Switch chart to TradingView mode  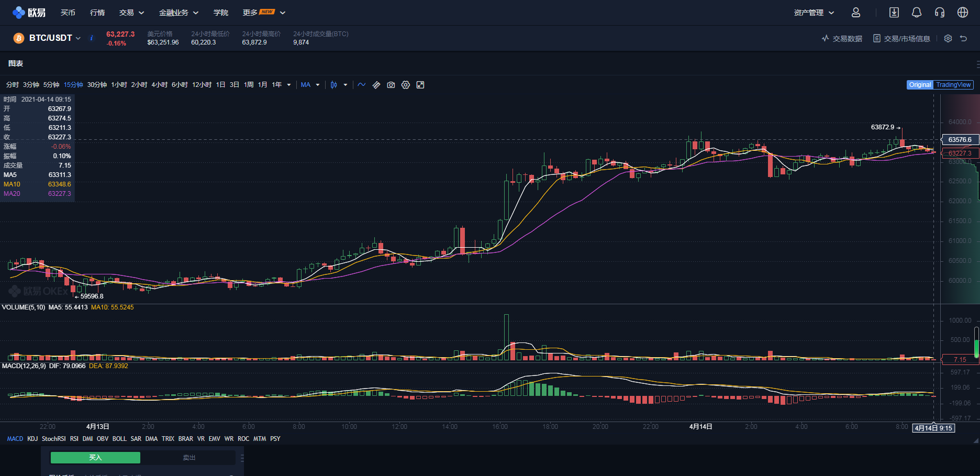point(953,85)
